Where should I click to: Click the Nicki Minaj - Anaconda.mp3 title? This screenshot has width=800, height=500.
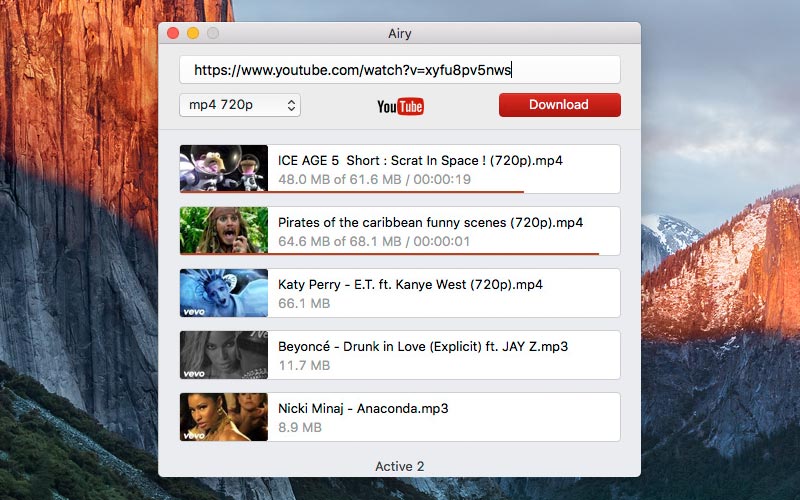pyautogui.click(x=363, y=409)
